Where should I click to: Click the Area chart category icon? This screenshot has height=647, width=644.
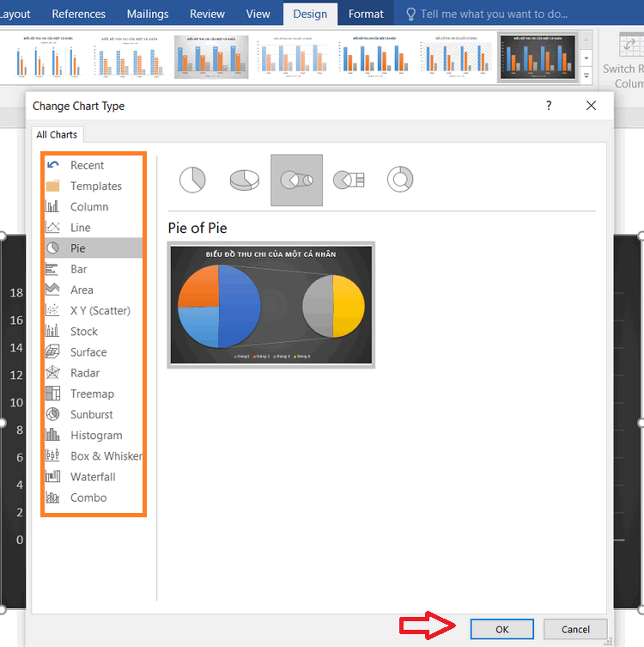point(52,290)
